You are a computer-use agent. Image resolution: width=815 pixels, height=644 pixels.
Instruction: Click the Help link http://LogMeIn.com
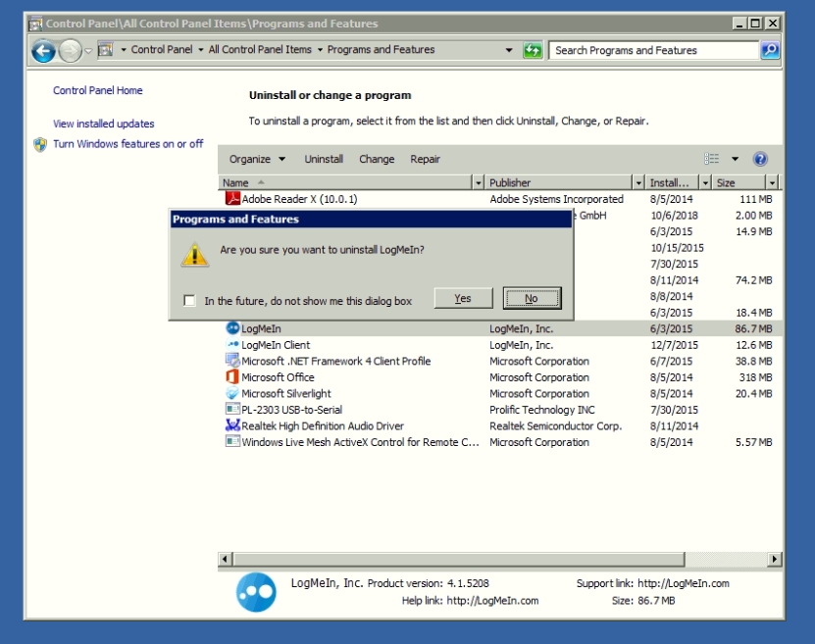pyautogui.click(x=492, y=600)
